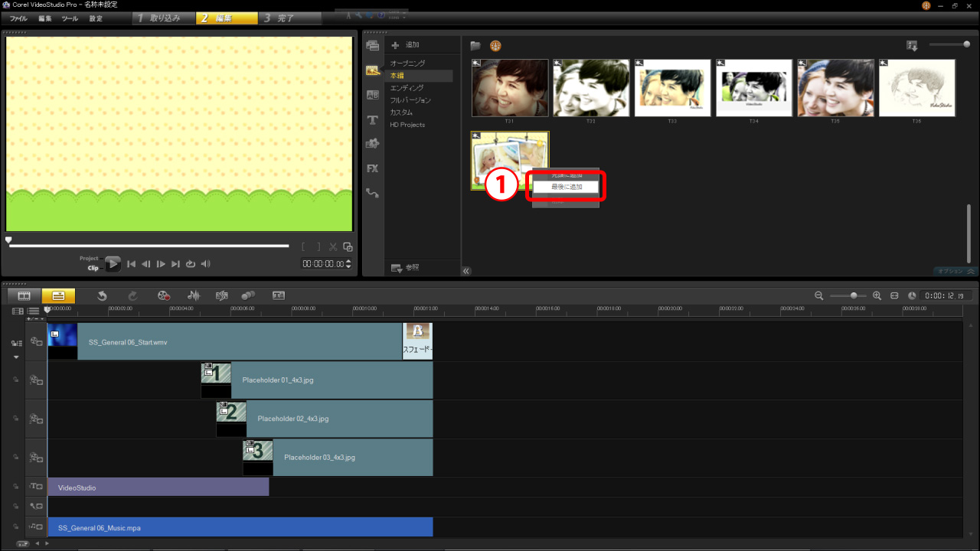Open the FX filter library
Image resolution: width=980 pixels, height=551 pixels.
[x=373, y=168]
